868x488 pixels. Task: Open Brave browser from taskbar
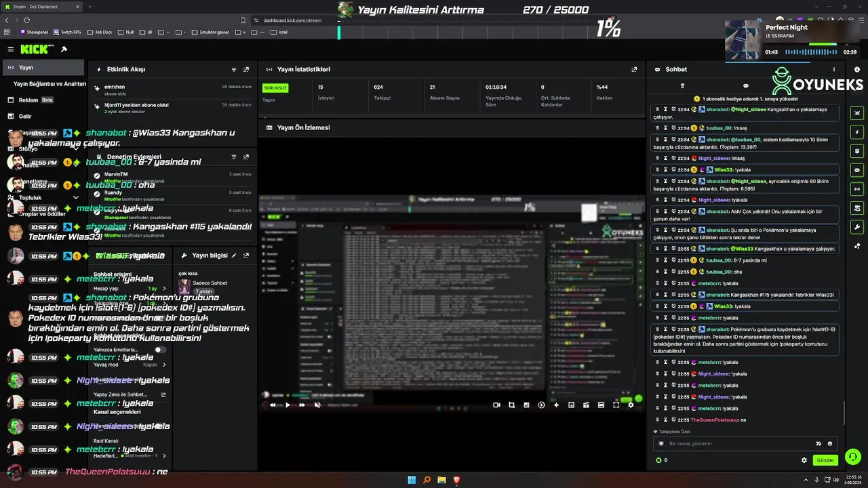456,480
